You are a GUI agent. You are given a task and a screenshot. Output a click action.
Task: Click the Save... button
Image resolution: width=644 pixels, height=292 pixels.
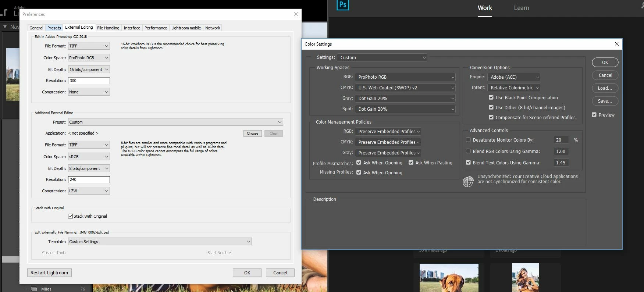[605, 101]
